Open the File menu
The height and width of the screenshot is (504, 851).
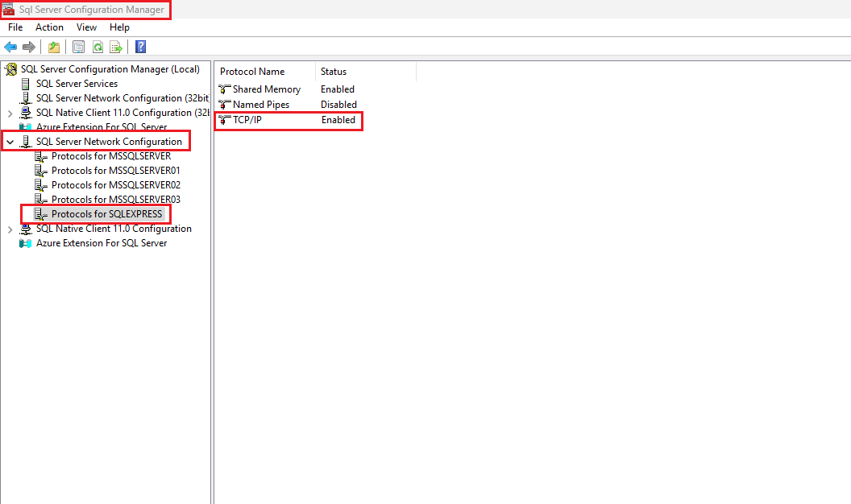(x=15, y=27)
